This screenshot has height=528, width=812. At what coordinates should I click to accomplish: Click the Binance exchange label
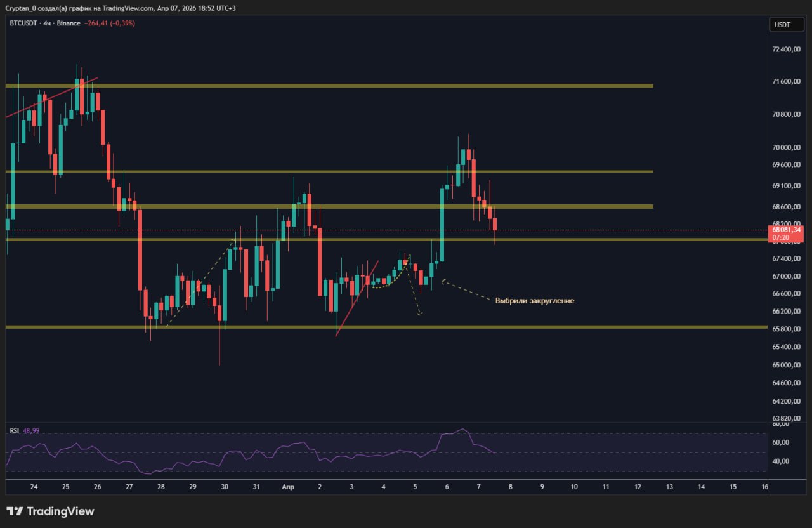pyautogui.click(x=69, y=23)
